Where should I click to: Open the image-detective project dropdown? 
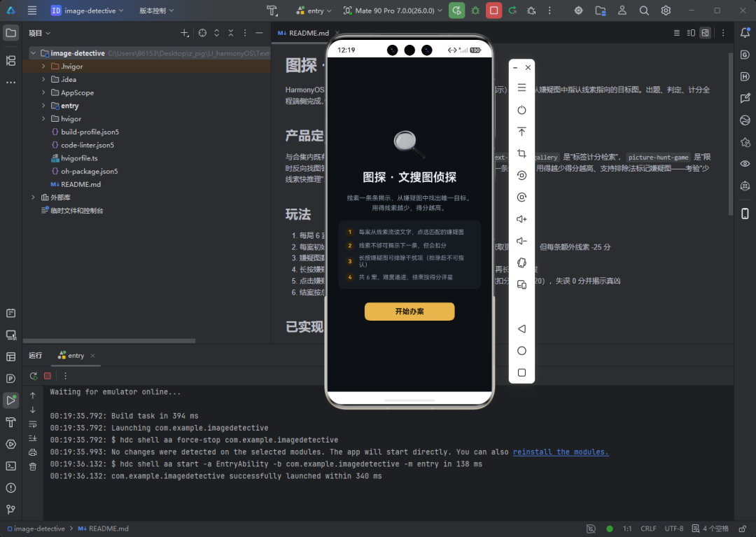tap(87, 10)
